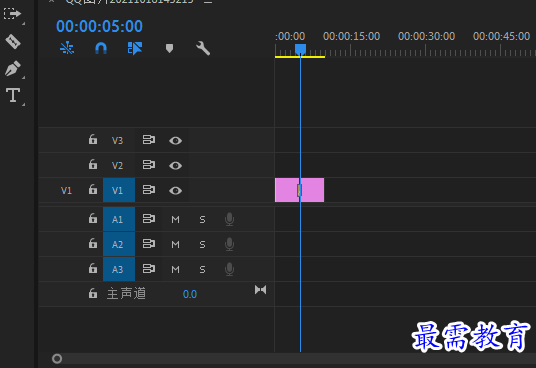Toggle sync lock for A2
Viewport: 536px width, 368px height.
click(149, 243)
